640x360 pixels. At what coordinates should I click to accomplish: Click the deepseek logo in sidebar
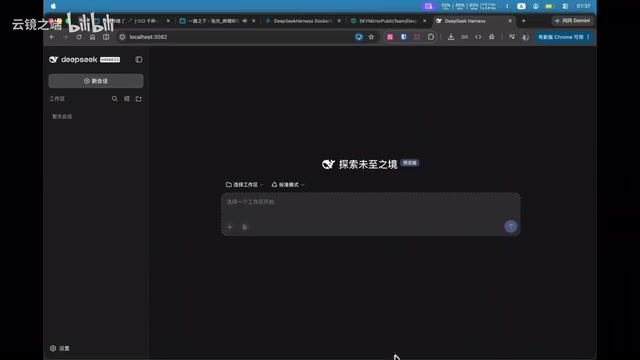pos(84,60)
